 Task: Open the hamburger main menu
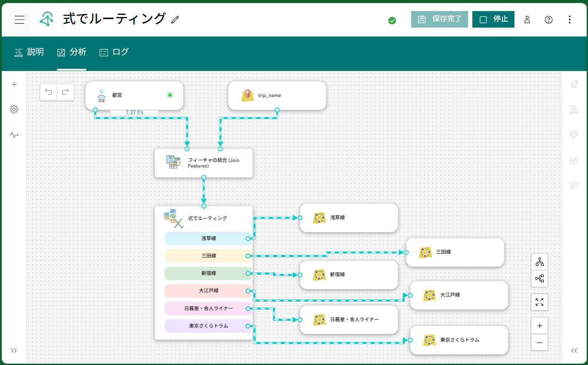[20, 20]
